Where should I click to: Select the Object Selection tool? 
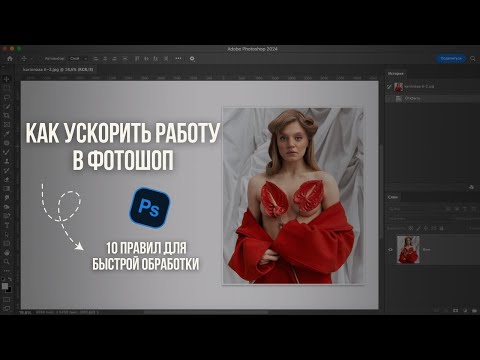6,106
